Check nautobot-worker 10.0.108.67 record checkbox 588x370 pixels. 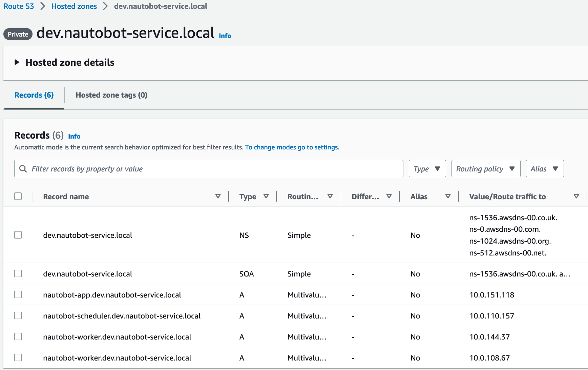(x=18, y=357)
